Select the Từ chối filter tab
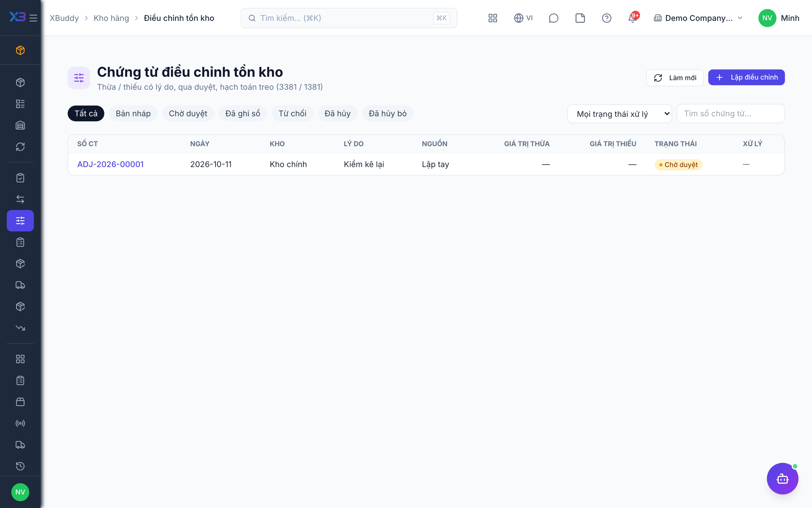Viewport: 812px width, 508px height. (292, 113)
